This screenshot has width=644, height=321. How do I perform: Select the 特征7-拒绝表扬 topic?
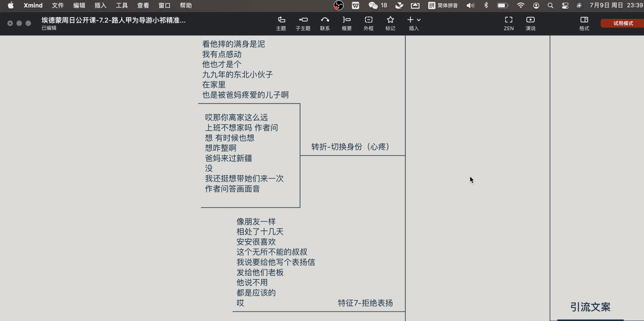point(365,303)
